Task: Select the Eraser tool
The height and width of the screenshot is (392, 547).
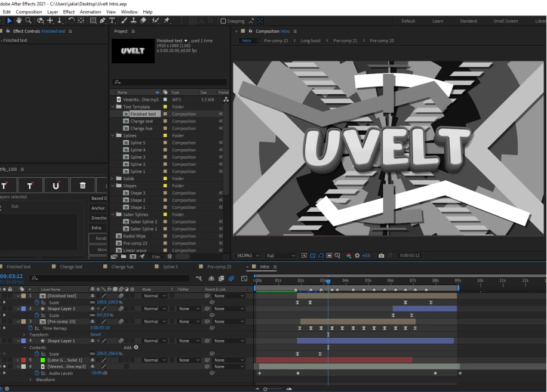Action: coord(143,21)
